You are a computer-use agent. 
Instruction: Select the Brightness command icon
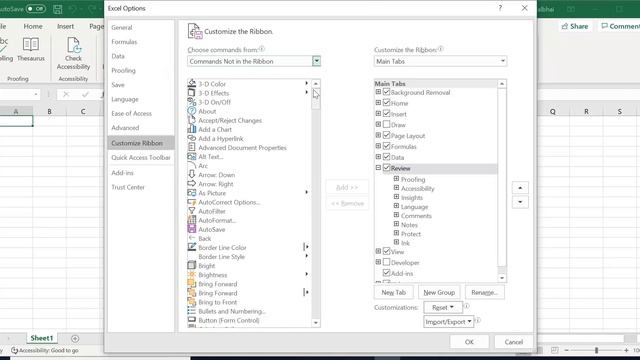[x=191, y=274]
